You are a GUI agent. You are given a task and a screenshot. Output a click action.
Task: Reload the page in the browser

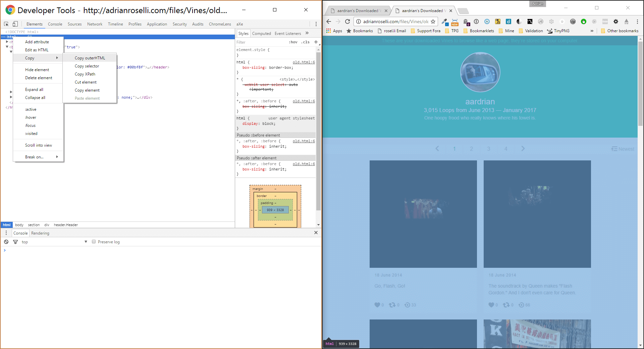[x=347, y=21]
